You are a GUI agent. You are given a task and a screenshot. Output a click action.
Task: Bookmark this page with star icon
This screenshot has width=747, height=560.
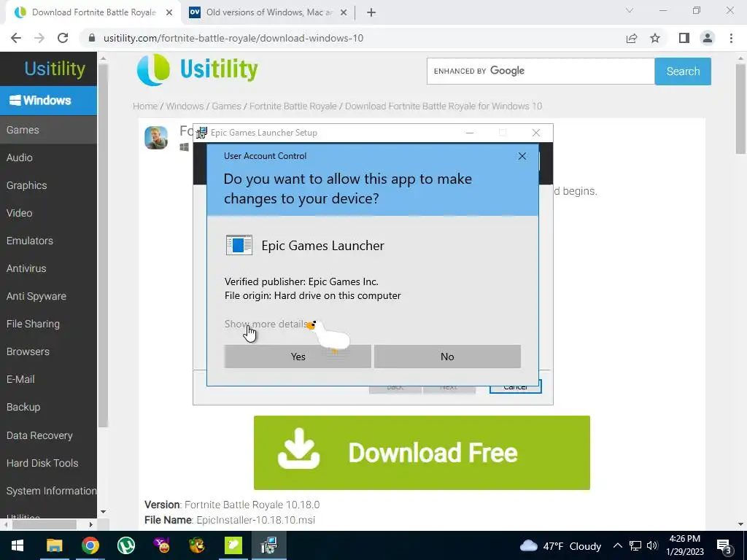[655, 38]
